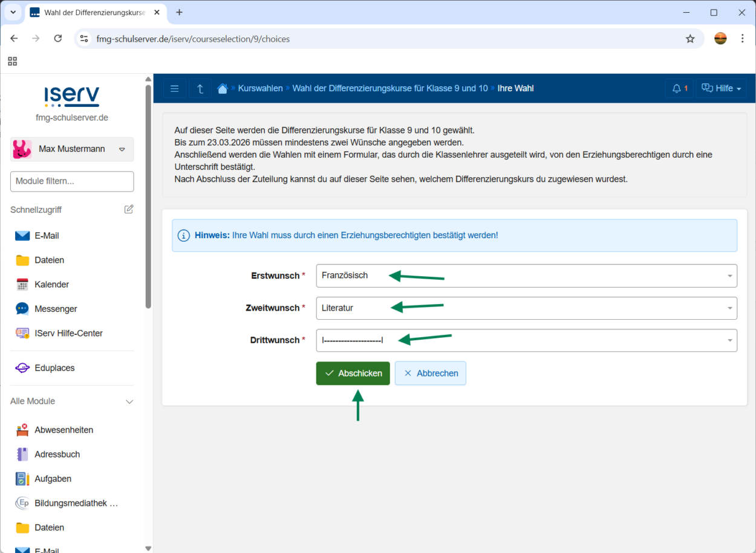756x553 pixels.
Task: Open the Drittwunsch dropdown
Action: pos(526,340)
